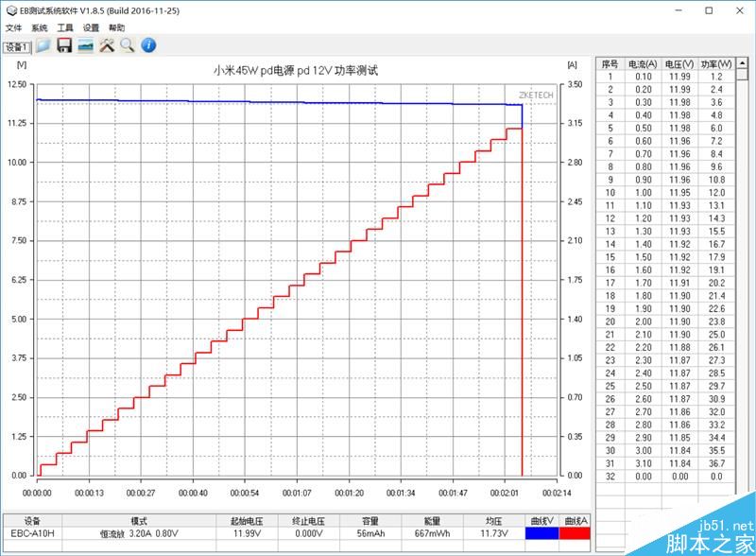The width and height of the screenshot is (756, 556).
Task: Click the 模式 header in bottom table
Action: coord(139,521)
